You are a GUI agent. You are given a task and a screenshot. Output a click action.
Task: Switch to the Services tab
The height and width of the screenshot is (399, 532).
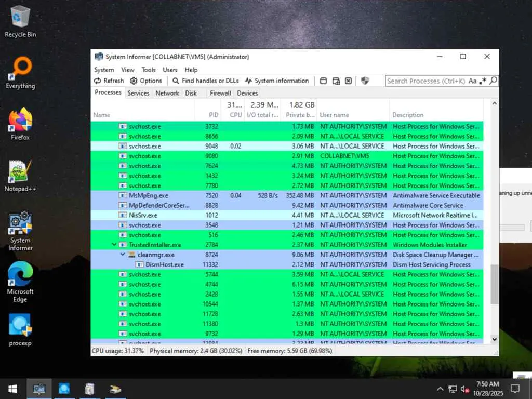point(138,93)
